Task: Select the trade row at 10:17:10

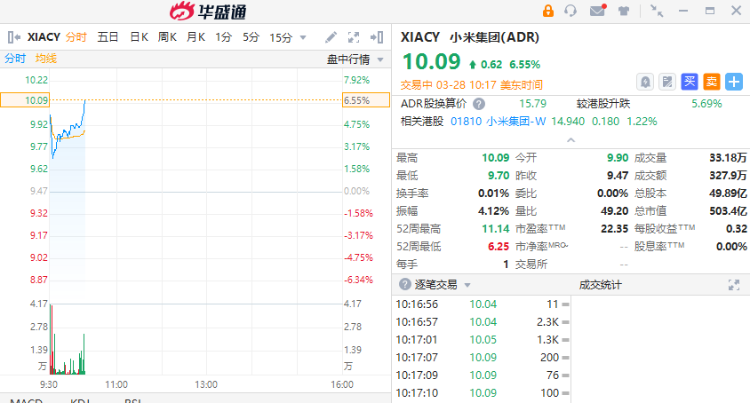Action: tap(482, 392)
